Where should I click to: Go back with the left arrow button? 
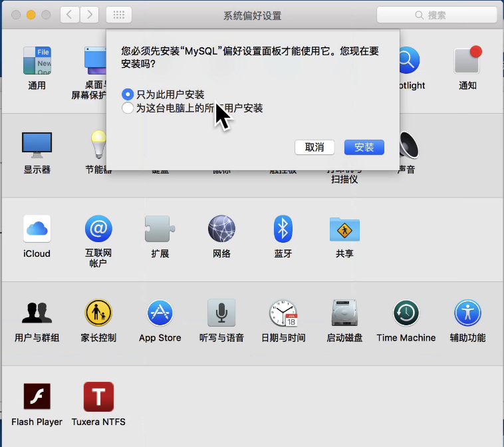tap(70, 15)
